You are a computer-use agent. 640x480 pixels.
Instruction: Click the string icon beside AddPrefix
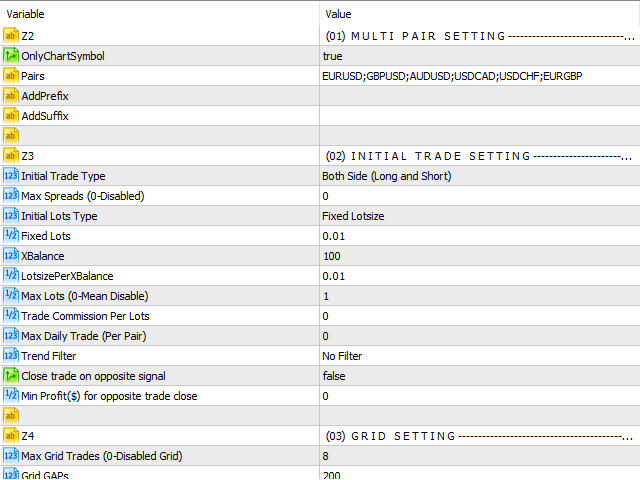[11, 96]
